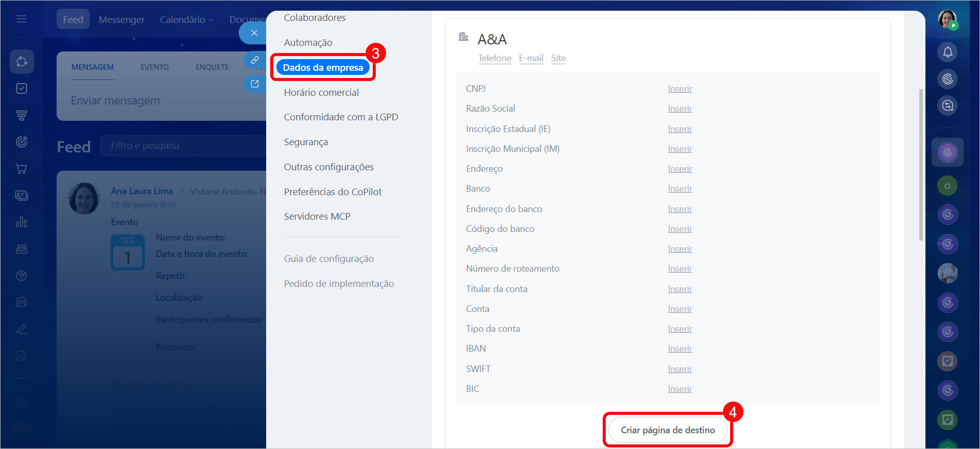Click the bar chart analytics sidebar icon

21,222
